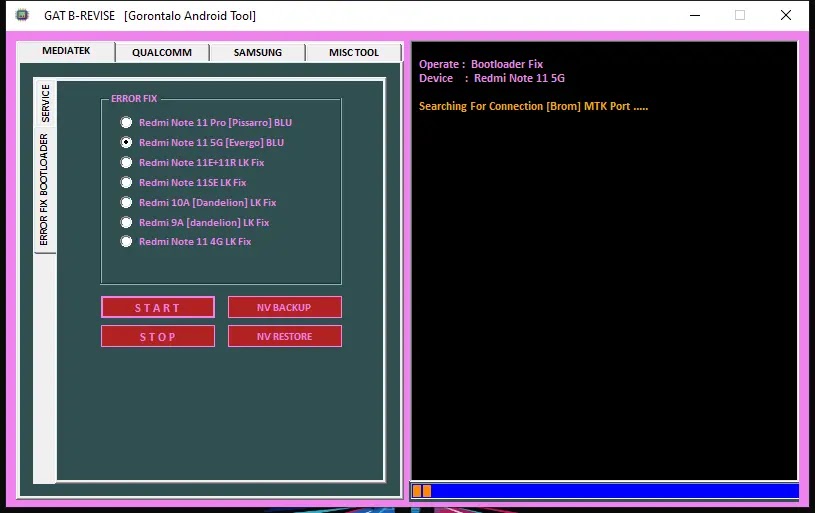Select the ERROR FIX BOOTLOADER vertical tab
This screenshot has width=815, height=513.
pyautogui.click(x=44, y=190)
